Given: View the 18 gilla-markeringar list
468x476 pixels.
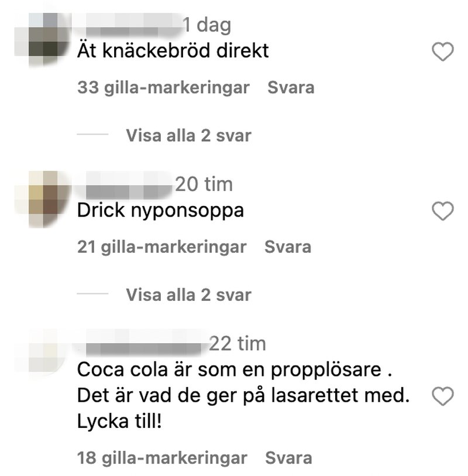Looking at the screenshot, I should [x=162, y=458].
